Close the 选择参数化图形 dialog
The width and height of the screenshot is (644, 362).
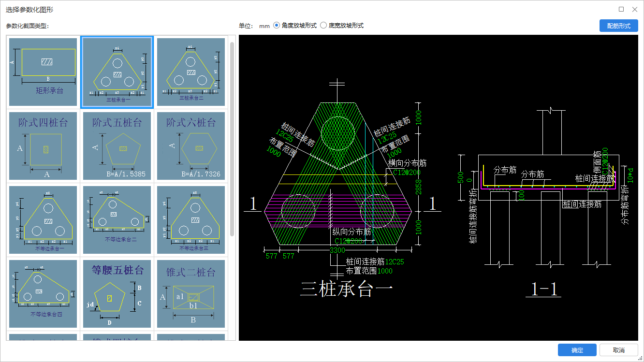click(635, 9)
